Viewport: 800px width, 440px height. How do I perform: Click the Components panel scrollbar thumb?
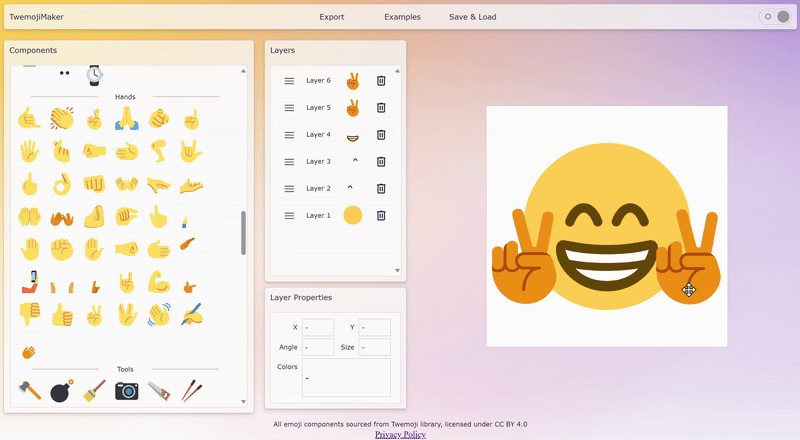(243, 232)
